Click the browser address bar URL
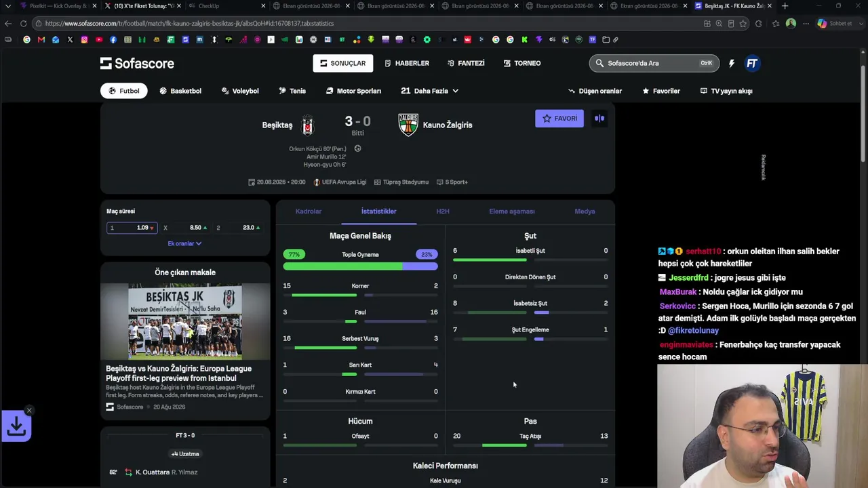 coord(190,23)
